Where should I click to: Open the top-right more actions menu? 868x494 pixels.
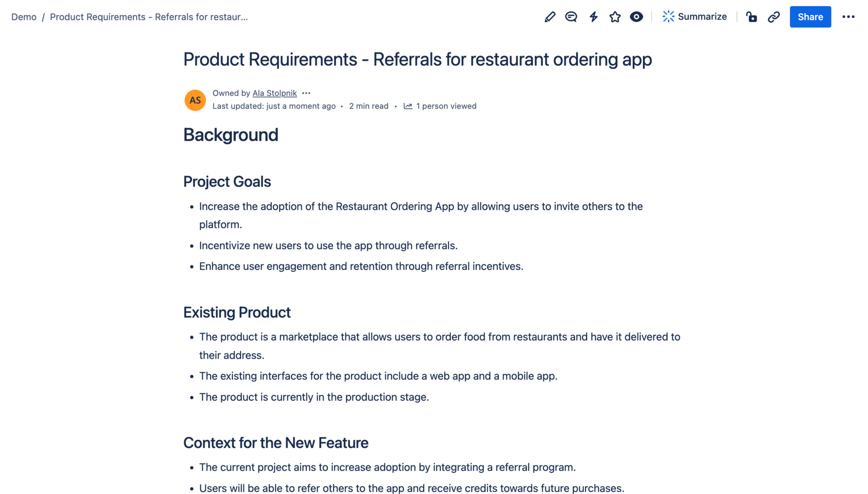pyautogui.click(x=848, y=17)
